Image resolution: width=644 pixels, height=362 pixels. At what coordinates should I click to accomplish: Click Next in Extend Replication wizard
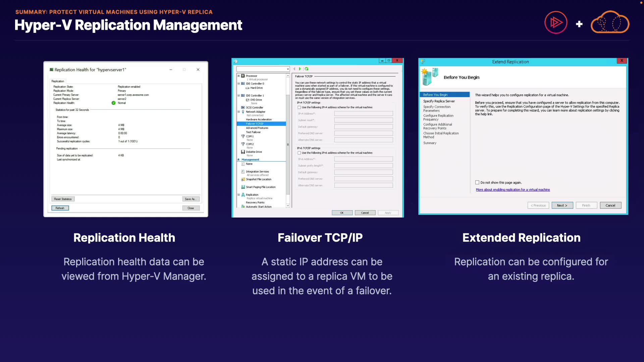[x=562, y=205]
